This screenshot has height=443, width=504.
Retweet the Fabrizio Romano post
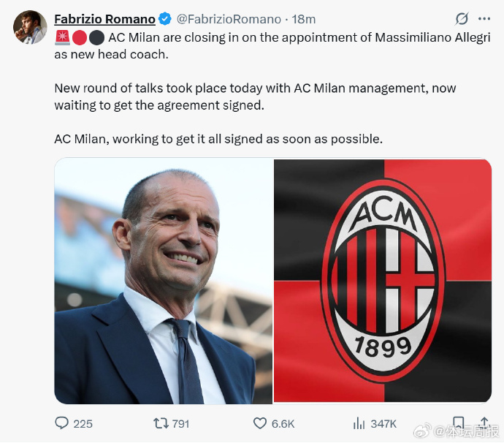tap(160, 423)
